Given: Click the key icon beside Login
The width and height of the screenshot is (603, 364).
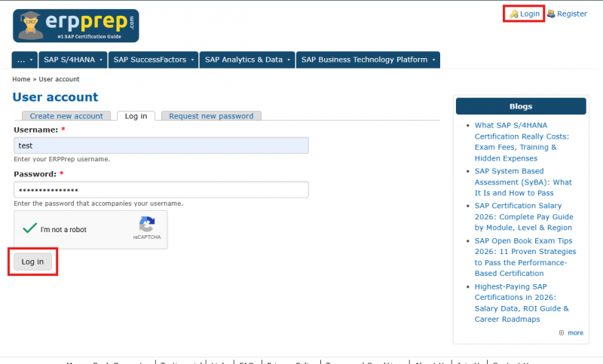Looking at the screenshot, I should 514,14.
